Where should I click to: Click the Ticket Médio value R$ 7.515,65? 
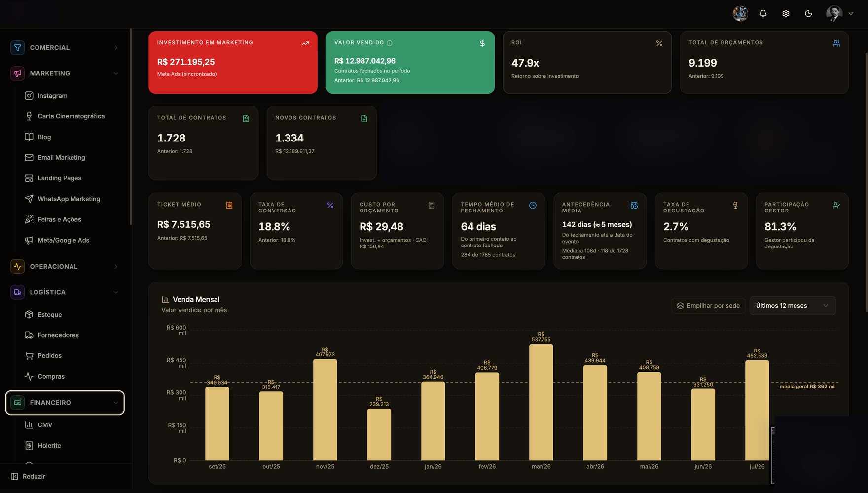pos(183,225)
